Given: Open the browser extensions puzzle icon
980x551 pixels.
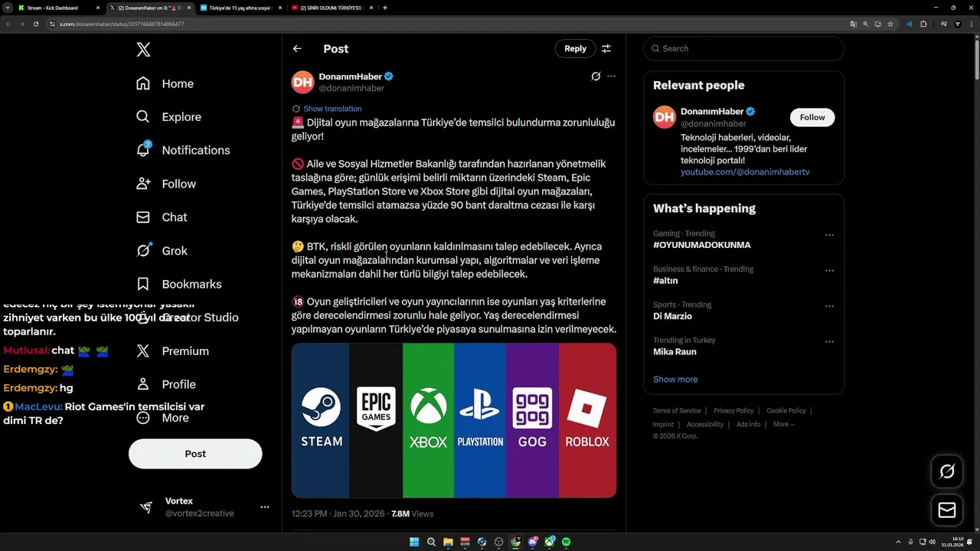Looking at the screenshot, I should click(923, 24).
